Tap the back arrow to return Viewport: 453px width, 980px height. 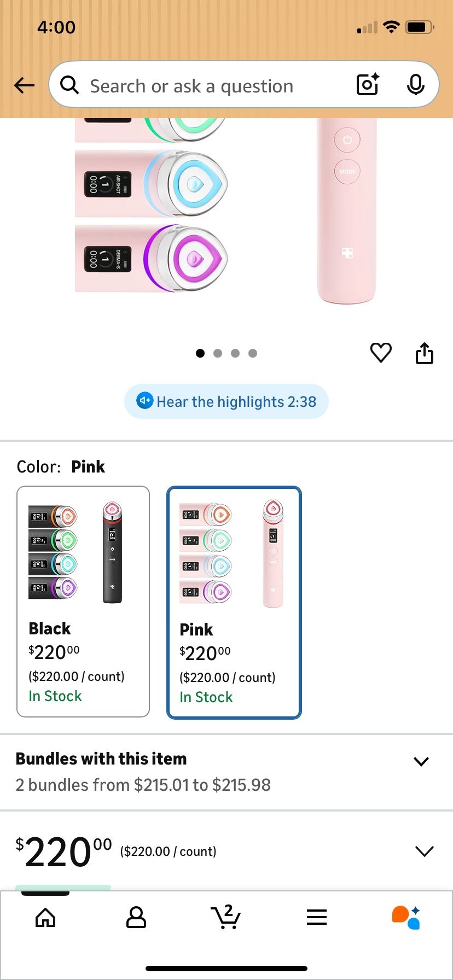[x=23, y=85]
